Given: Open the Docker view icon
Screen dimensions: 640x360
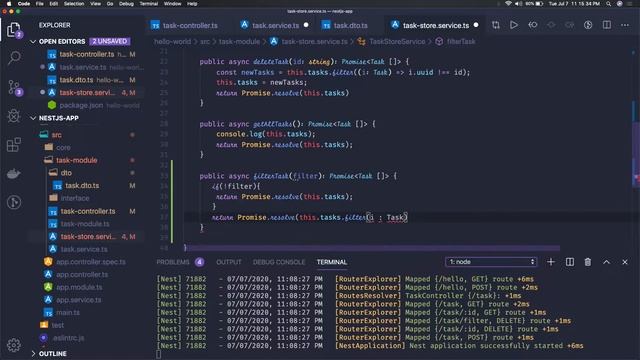Looking at the screenshot, I should 14,173.
